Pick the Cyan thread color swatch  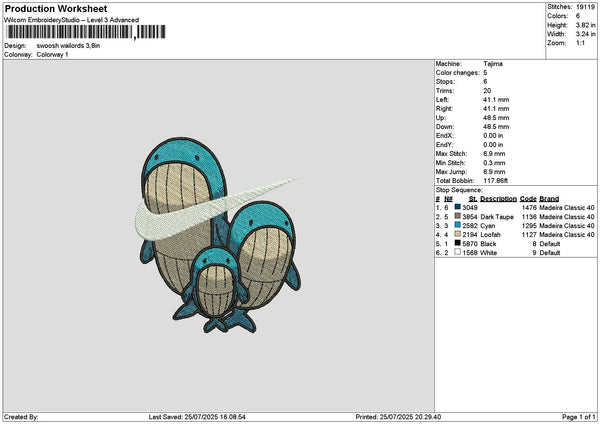458,225
